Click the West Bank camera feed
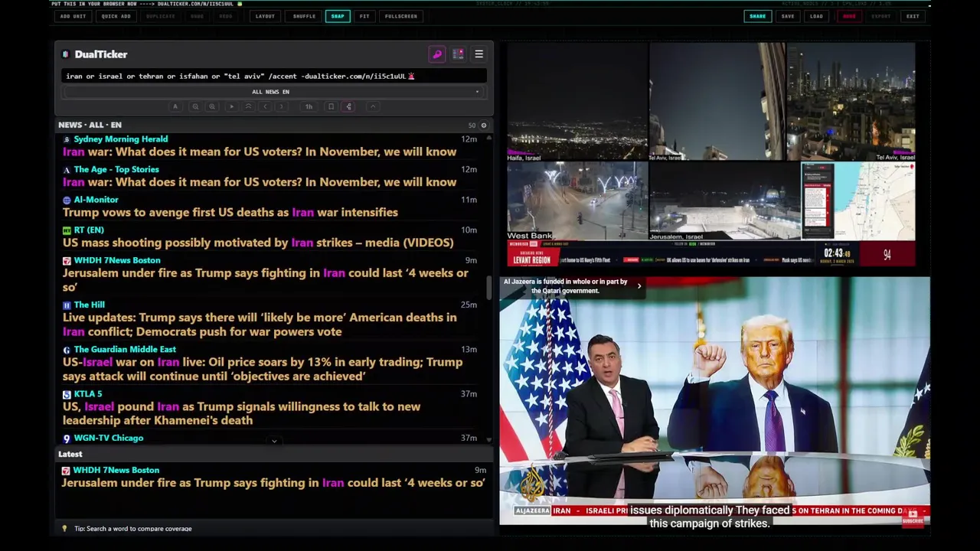This screenshot has height=551, width=980. click(x=577, y=201)
